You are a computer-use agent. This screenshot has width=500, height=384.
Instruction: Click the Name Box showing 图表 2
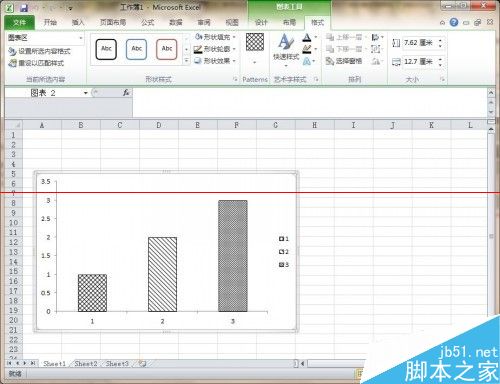pos(43,93)
